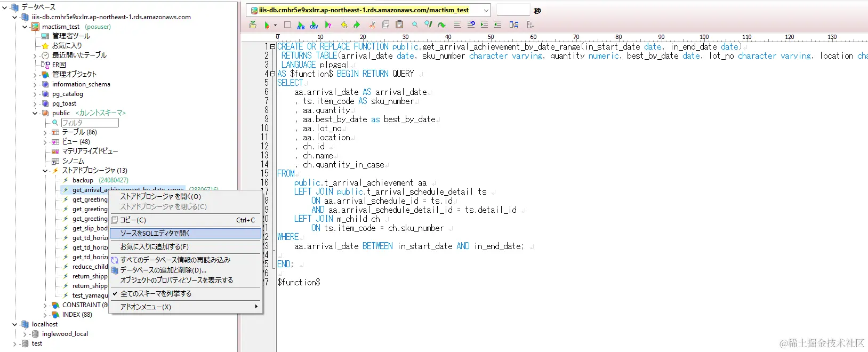Click the clipboard paste icon
The image size is (868, 352).
398,25
